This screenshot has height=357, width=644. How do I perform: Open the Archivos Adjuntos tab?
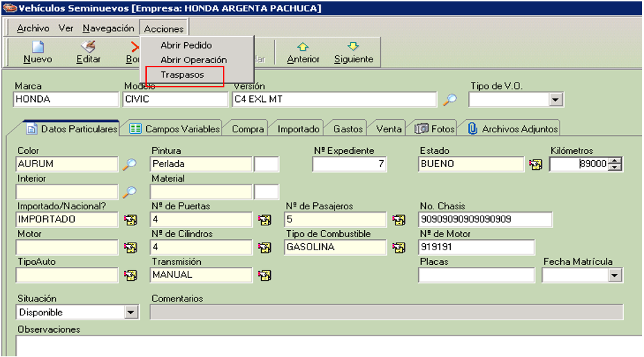pyautogui.click(x=512, y=129)
